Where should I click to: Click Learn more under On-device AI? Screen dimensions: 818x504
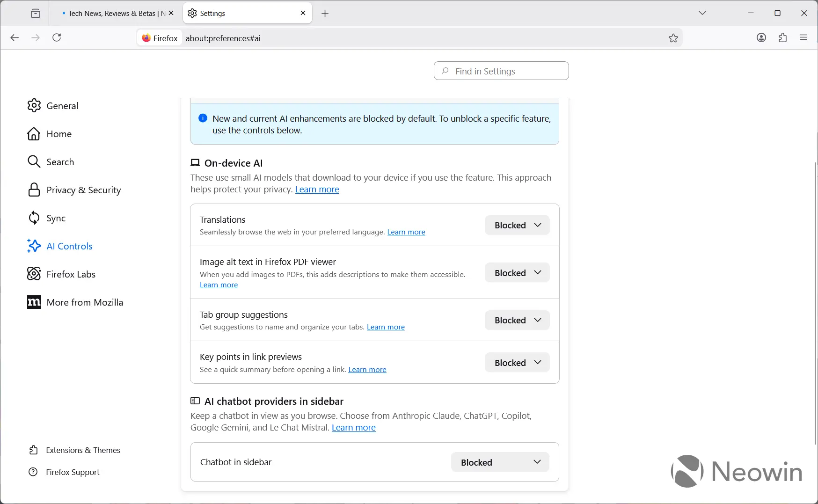(317, 189)
